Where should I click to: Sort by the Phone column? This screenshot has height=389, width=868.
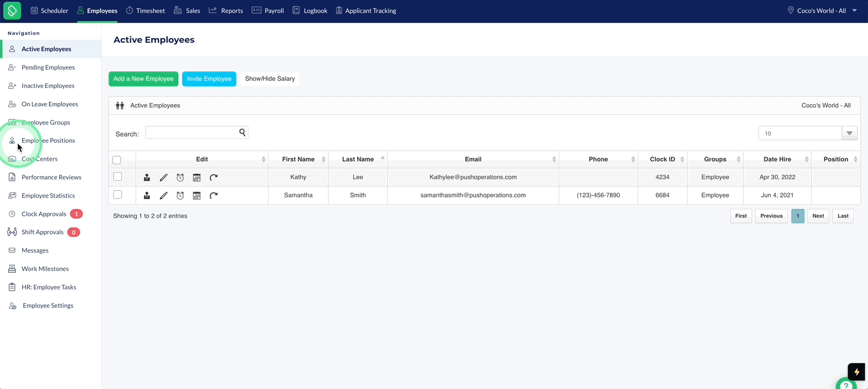[599, 159]
